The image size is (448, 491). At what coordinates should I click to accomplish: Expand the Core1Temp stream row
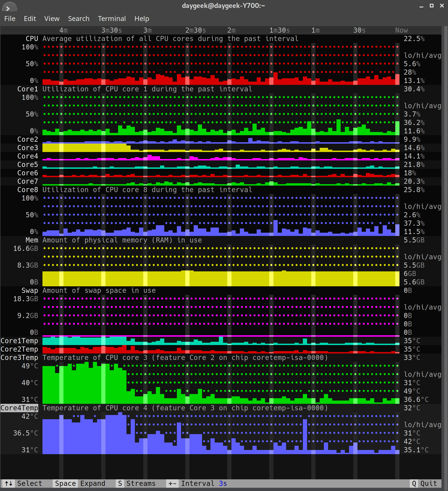pos(19,341)
